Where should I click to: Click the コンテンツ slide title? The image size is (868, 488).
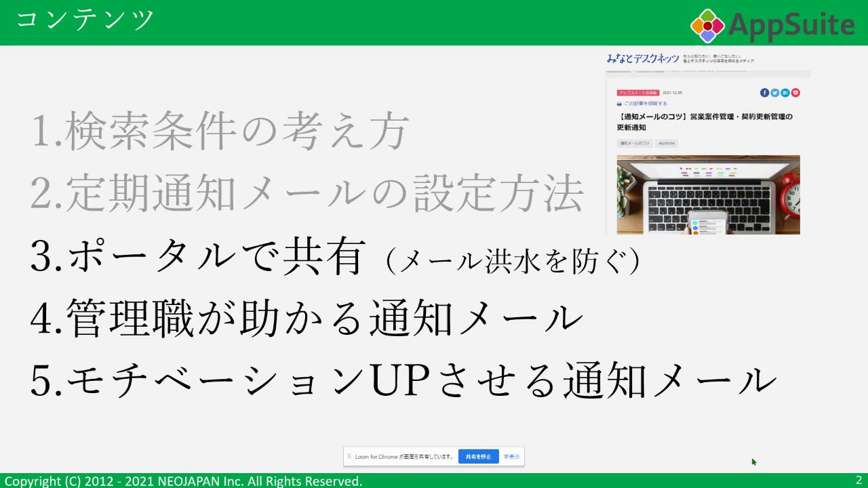click(85, 20)
